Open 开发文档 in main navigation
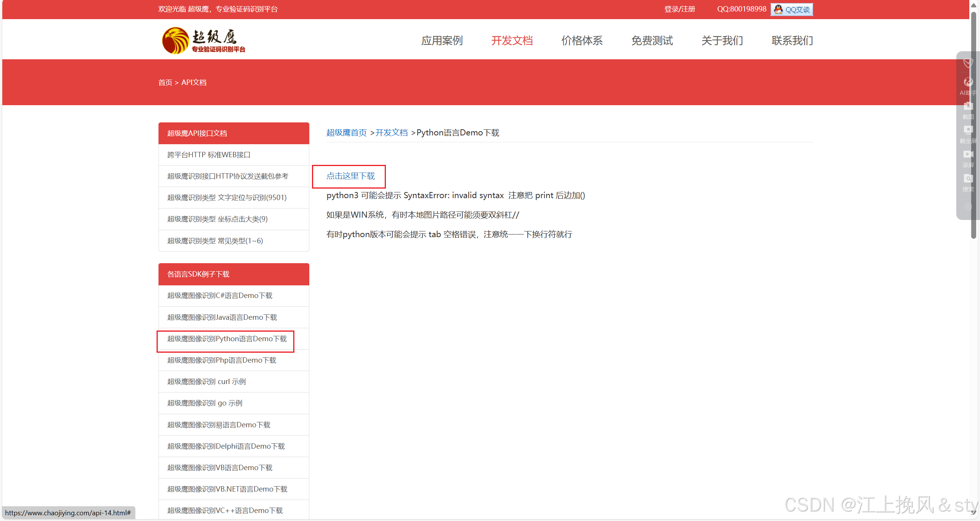980x521 pixels. tap(512, 40)
